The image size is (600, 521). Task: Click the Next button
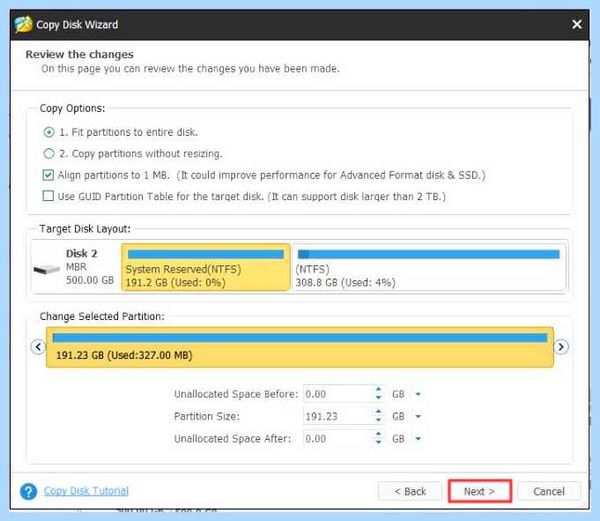(479, 492)
